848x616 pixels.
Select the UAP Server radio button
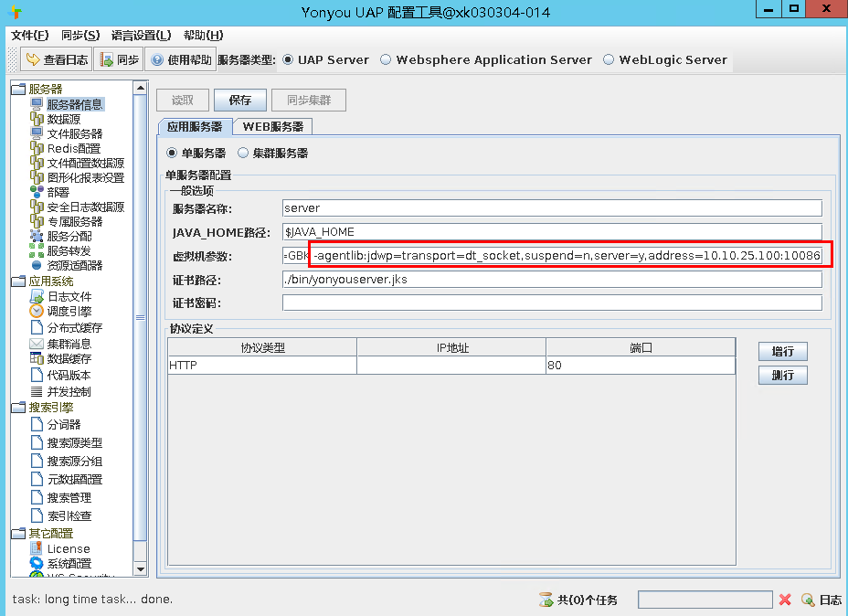coord(288,59)
